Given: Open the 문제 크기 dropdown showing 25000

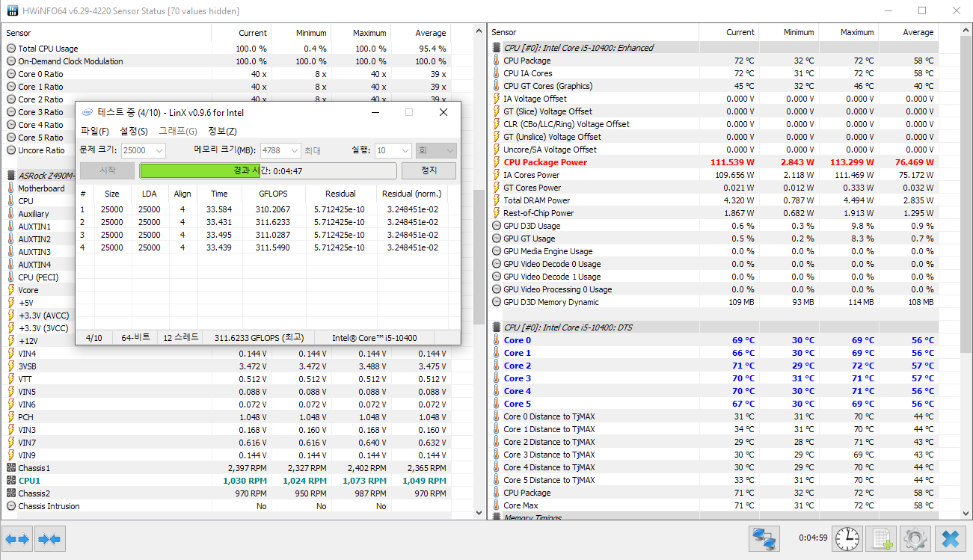Looking at the screenshot, I should 144,150.
